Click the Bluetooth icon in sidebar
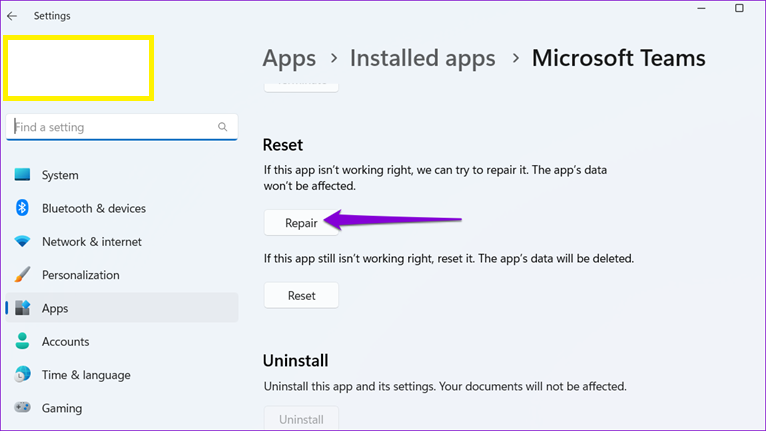This screenshot has width=766, height=431. coord(22,208)
